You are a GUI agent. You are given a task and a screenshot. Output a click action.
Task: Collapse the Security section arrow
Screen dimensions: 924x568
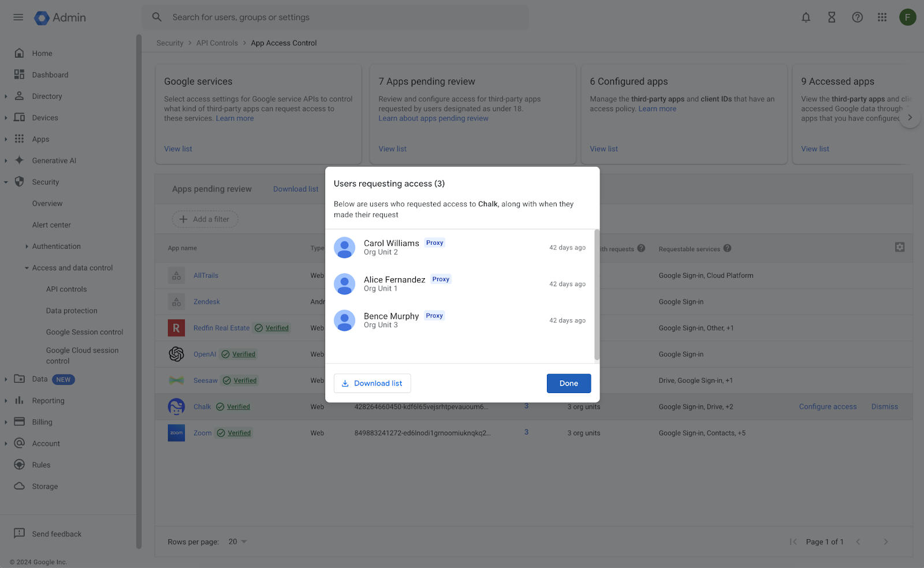(x=6, y=182)
